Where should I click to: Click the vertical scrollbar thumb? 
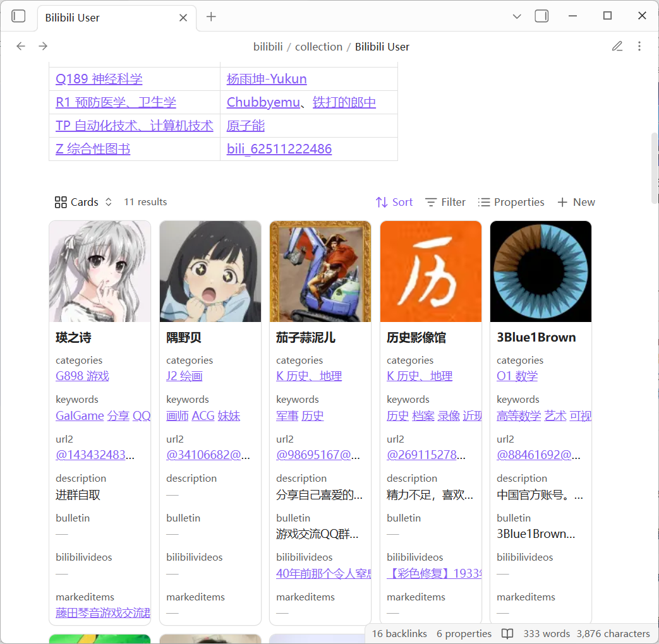point(655,167)
